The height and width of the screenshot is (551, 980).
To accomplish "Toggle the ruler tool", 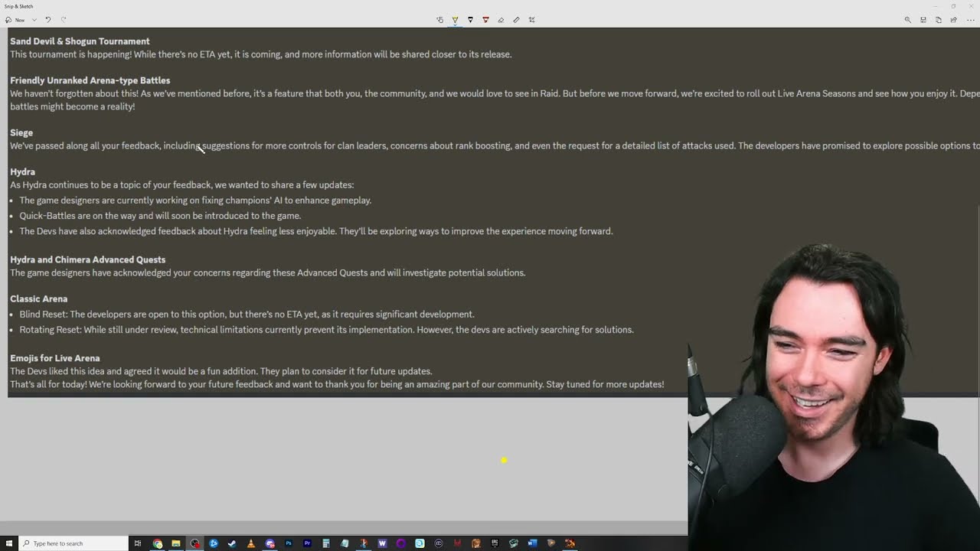I will point(516,20).
